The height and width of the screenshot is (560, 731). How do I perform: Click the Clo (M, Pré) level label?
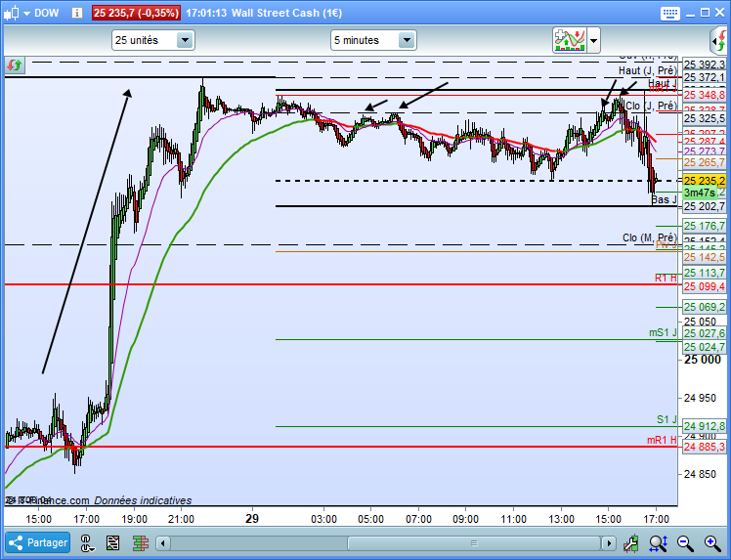650,237
